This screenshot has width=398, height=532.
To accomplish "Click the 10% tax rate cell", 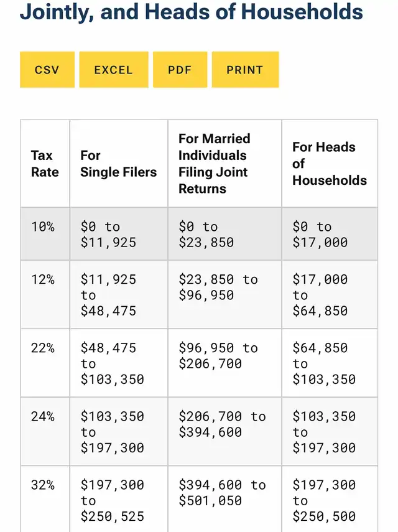I will pos(43,227).
